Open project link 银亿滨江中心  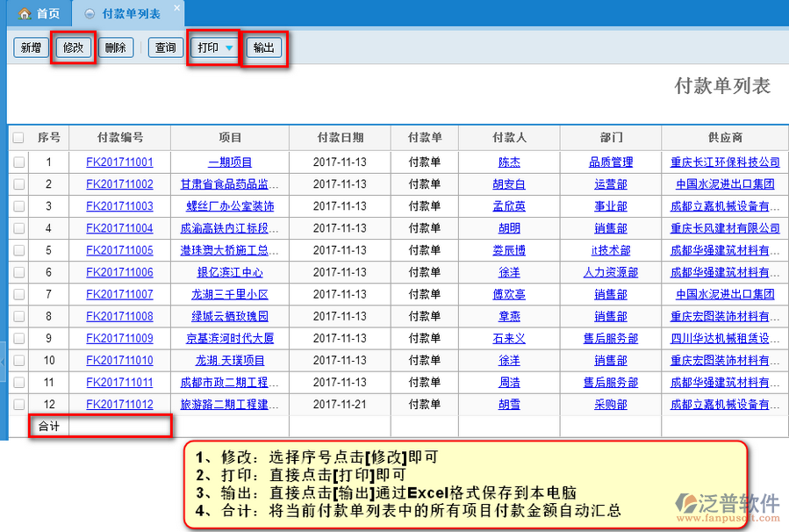(230, 272)
